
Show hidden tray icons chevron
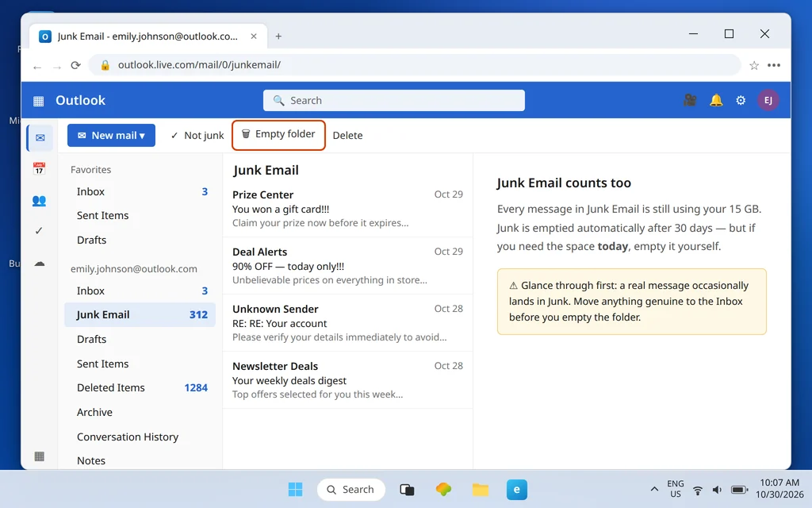click(x=654, y=489)
